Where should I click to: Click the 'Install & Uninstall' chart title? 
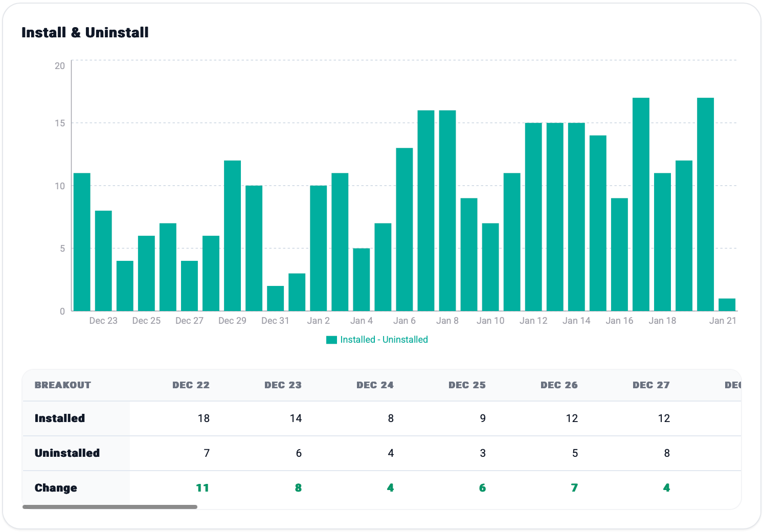point(85,33)
